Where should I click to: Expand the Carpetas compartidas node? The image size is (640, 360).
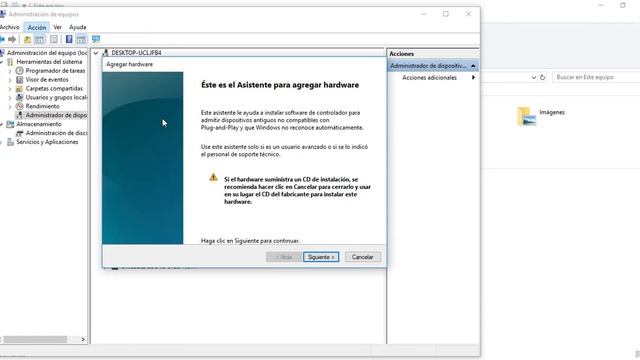(10, 89)
